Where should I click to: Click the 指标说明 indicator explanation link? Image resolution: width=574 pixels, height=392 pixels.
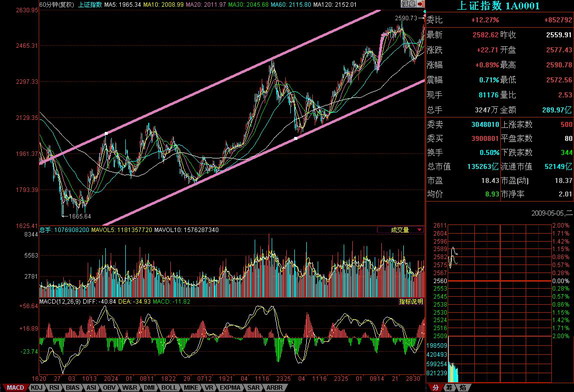411,302
